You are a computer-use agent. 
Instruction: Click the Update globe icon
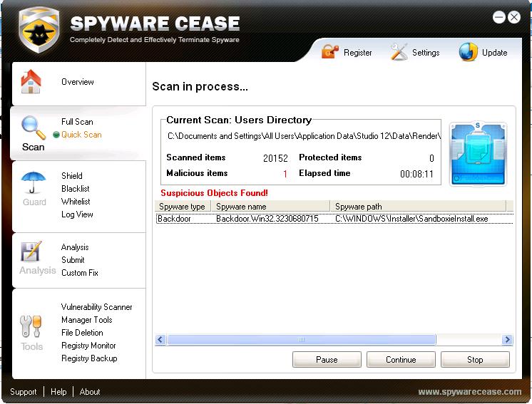click(x=469, y=52)
